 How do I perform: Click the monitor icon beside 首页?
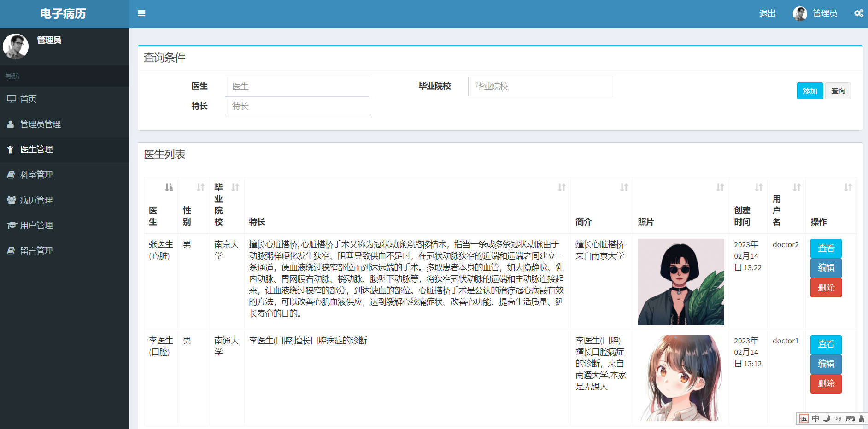(x=12, y=99)
